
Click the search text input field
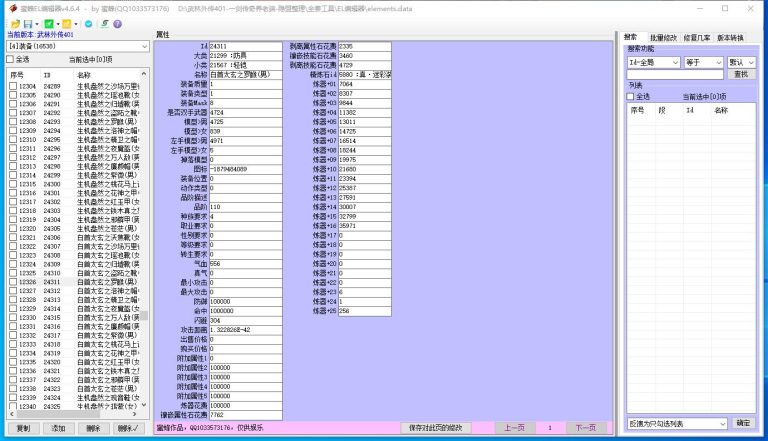click(674, 74)
